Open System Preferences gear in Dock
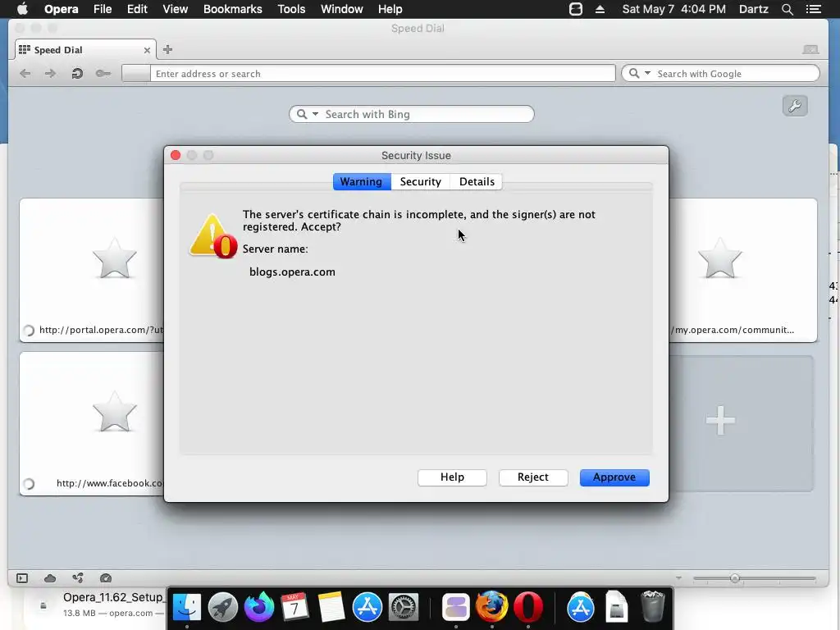 pos(403,608)
